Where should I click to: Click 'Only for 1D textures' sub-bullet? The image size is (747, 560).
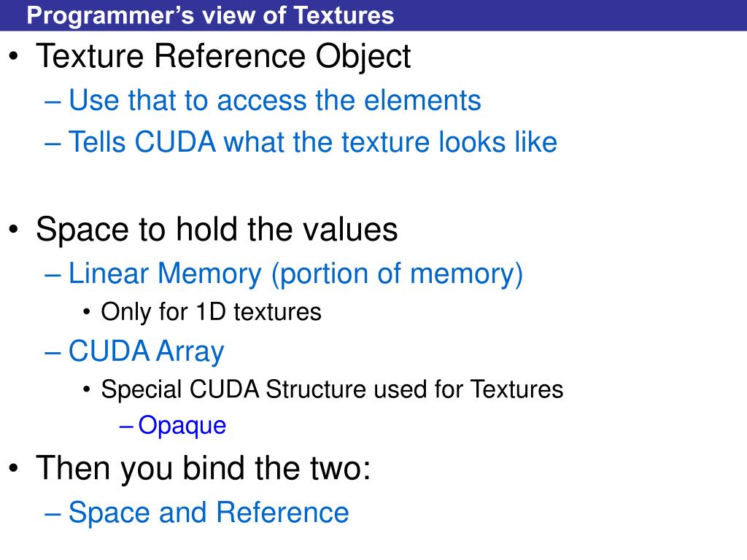click(211, 312)
